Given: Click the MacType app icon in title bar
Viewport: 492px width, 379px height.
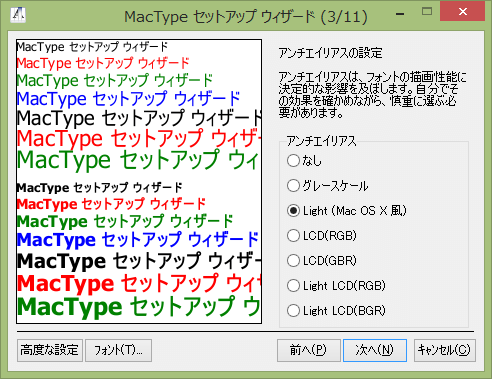Looking at the screenshot, I should pyautogui.click(x=18, y=15).
